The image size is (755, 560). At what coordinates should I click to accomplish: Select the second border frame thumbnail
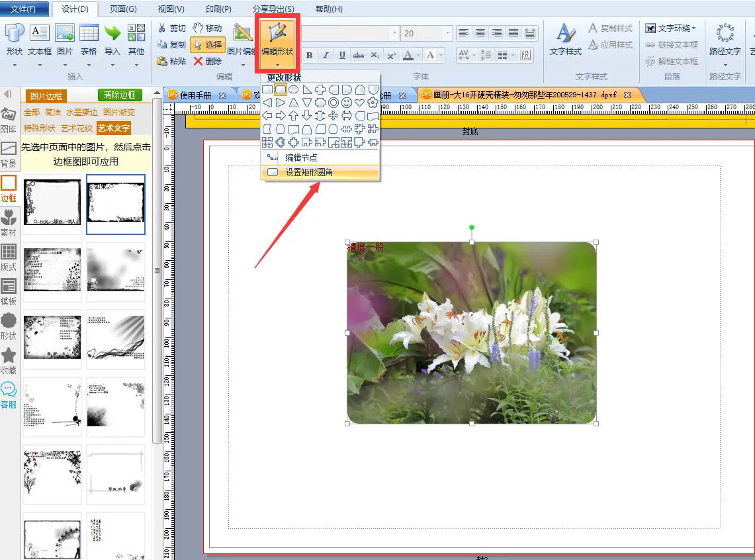pyautogui.click(x=116, y=204)
